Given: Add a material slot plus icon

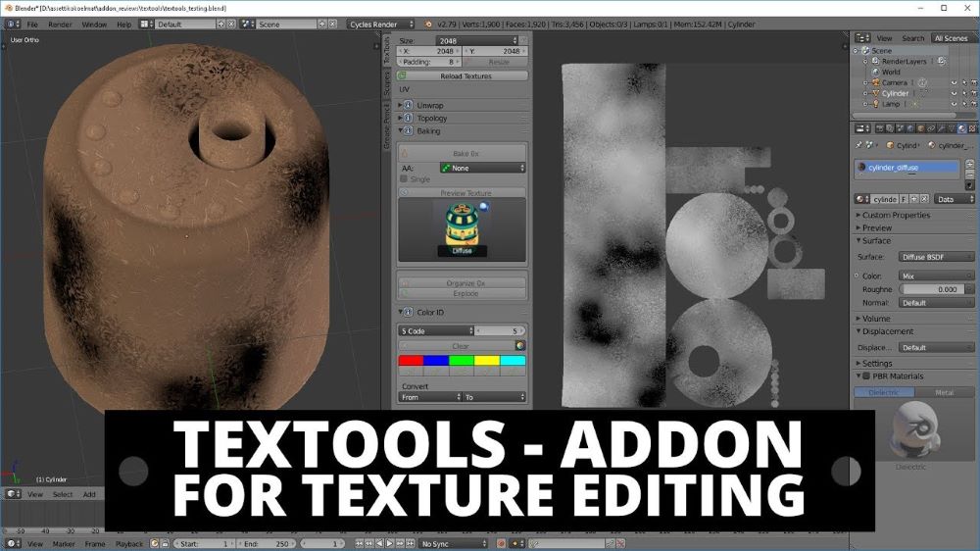Looking at the screenshot, I should pyautogui.click(x=969, y=165).
